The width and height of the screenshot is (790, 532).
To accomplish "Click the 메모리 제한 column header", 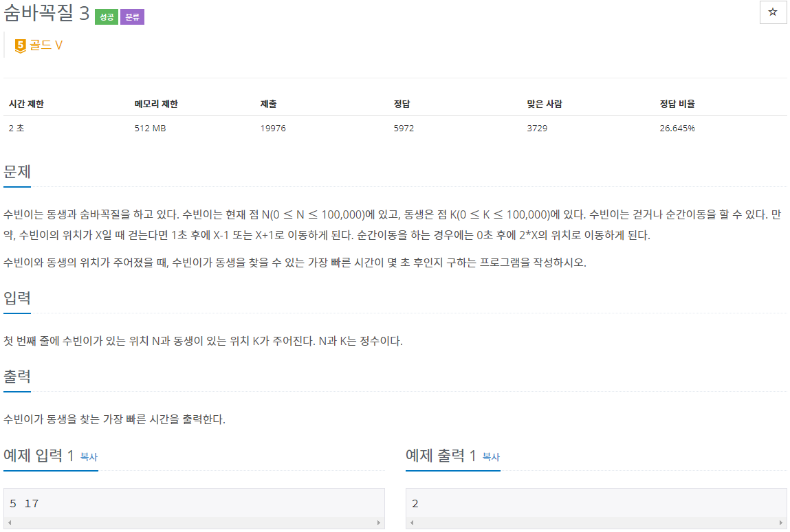I will pyautogui.click(x=156, y=104).
